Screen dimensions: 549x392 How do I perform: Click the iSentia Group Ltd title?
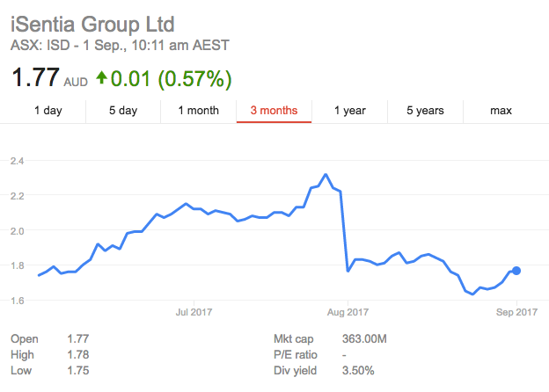(x=92, y=24)
